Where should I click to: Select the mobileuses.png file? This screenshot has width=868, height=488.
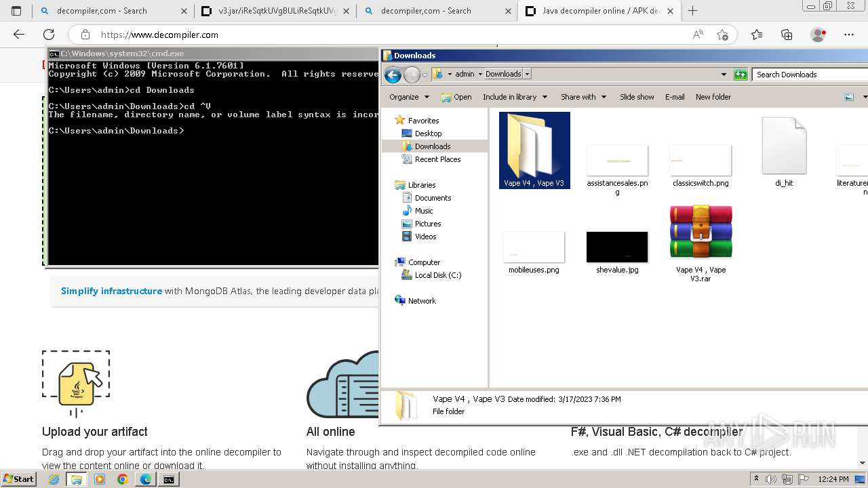tap(534, 252)
